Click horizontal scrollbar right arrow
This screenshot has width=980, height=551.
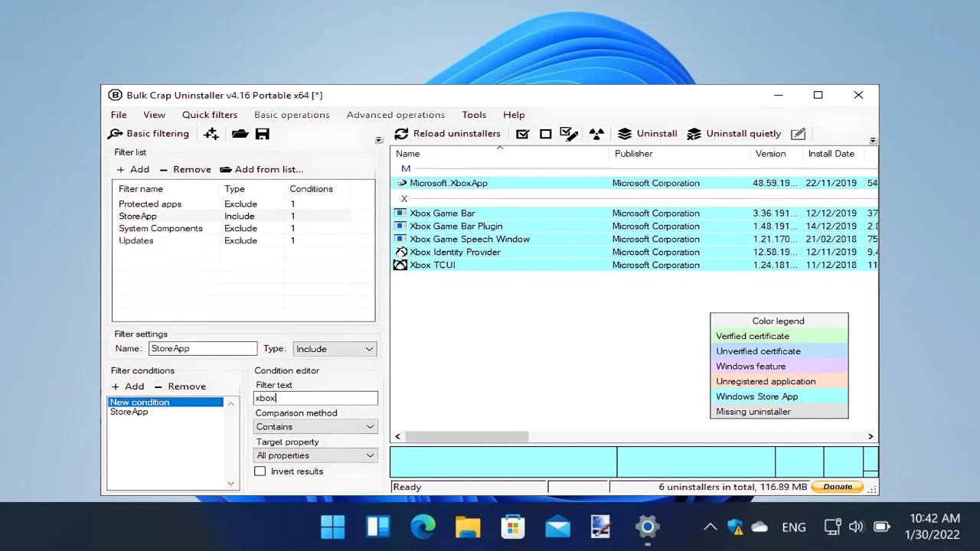pos(871,436)
